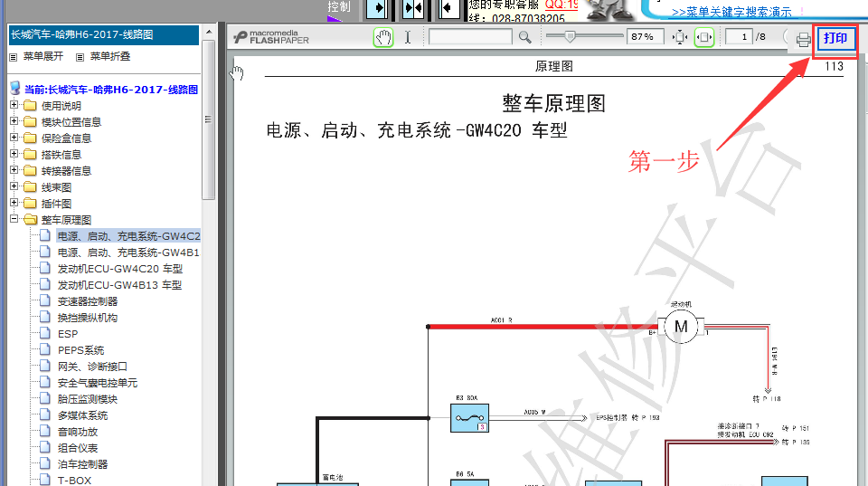Select the text selection cursor tool
The width and height of the screenshot is (868, 486).
pyautogui.click(x=408, y=38)
